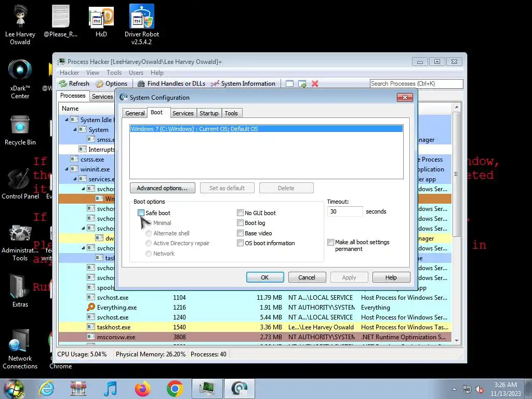This screenshot has height=399, width=532.
Task: Open the @Please_R... text file icon
Action: pos(60,21)
